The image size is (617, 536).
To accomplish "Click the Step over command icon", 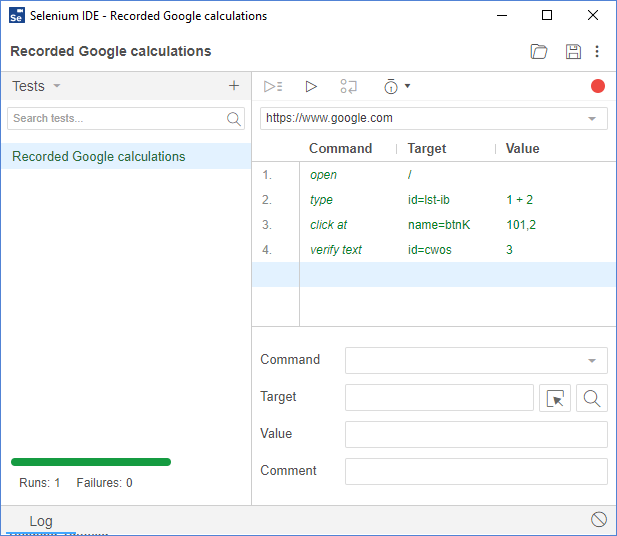I will [x=349, y=86].
